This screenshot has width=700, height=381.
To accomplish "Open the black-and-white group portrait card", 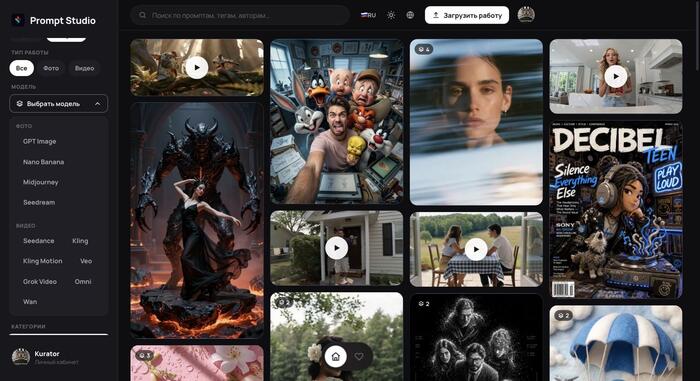I will [476, 337].
